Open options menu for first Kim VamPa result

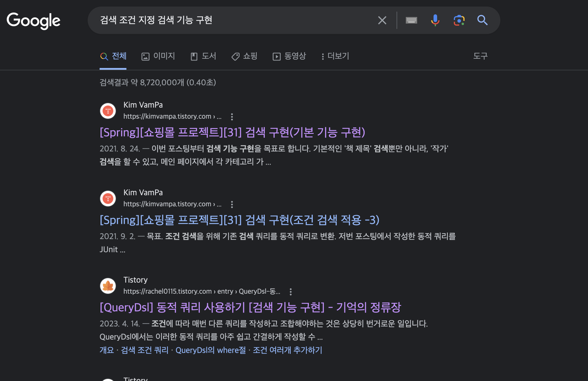click(232, 117)
